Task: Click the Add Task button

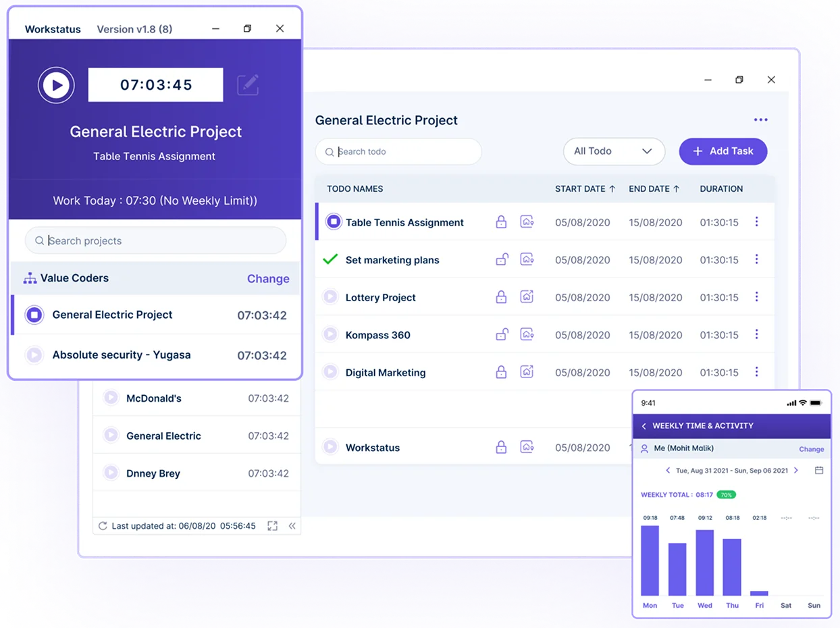Action: click(x=723, y=151)
